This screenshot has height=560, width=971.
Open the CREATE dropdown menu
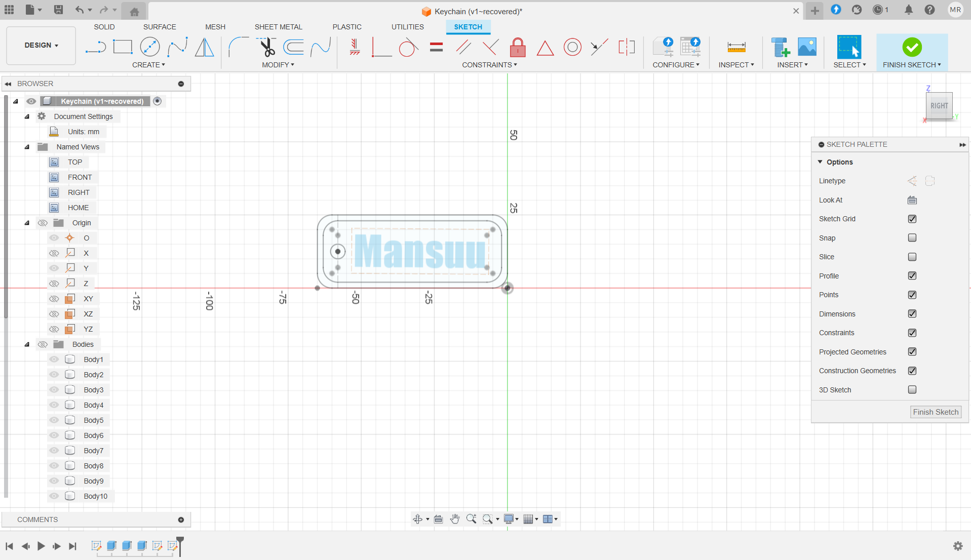pyautogui.click(x=148, y=65)
